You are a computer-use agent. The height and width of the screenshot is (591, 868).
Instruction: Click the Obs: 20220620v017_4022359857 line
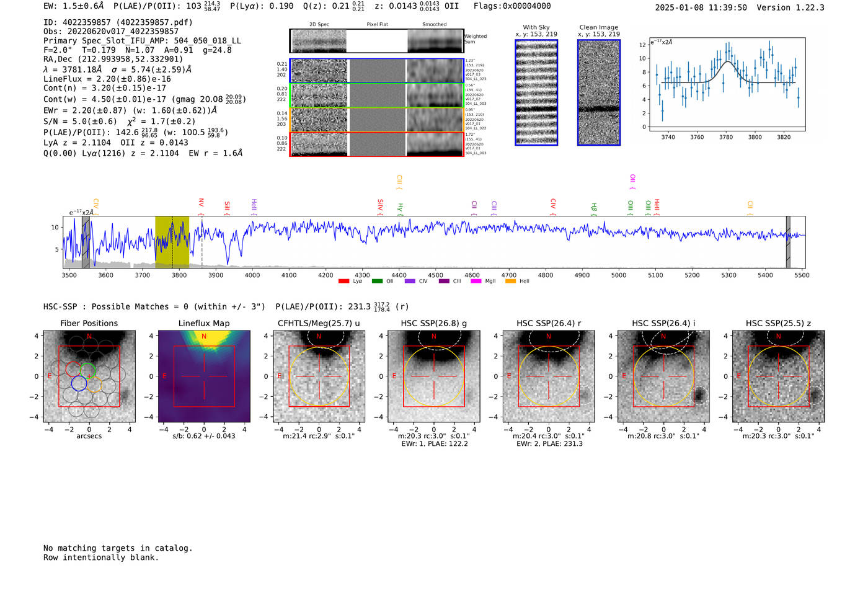(111, 32)
